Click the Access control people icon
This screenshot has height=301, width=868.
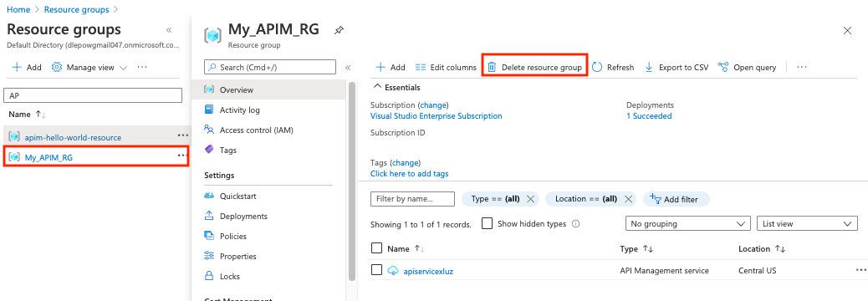click(209, 130)
